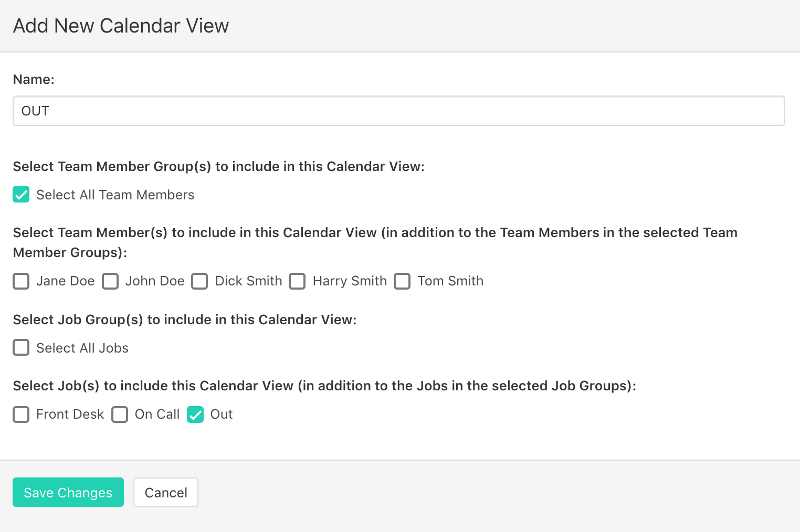
Task: Check the Select All Jobs checkbox
Action: pos(21,348)
